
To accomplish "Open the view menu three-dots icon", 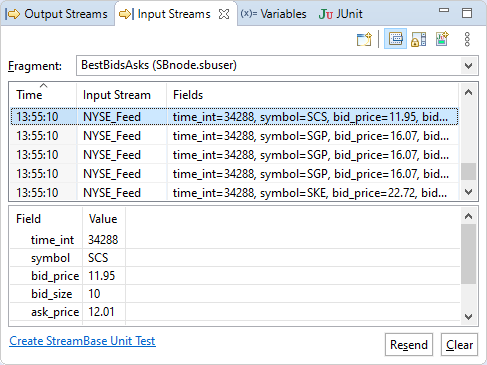I will (467, 39).
